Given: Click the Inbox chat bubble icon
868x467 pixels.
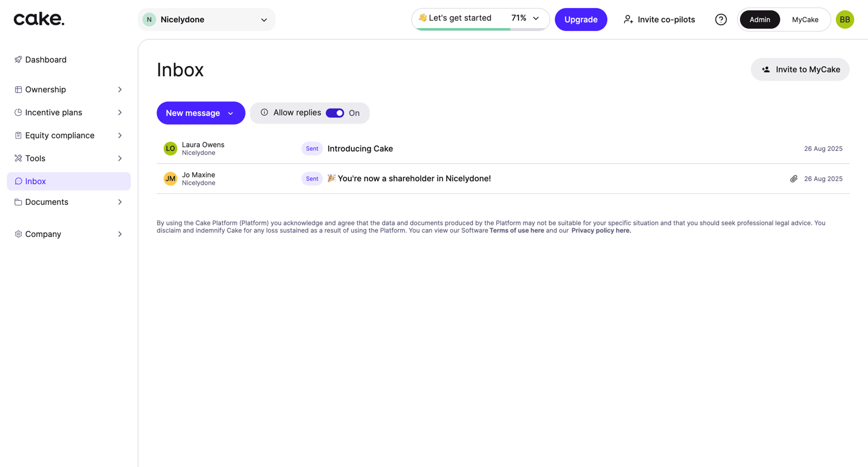Looking at the screenshot, I should (x=18, y=181).
